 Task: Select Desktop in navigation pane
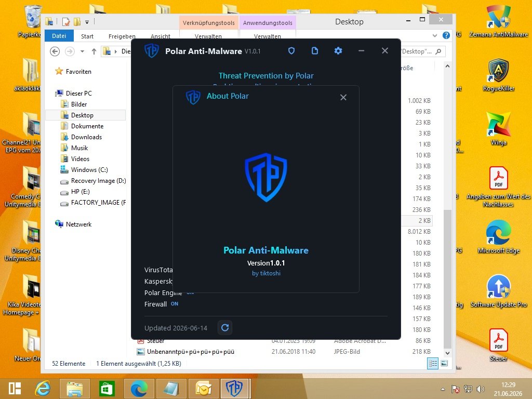86,115
